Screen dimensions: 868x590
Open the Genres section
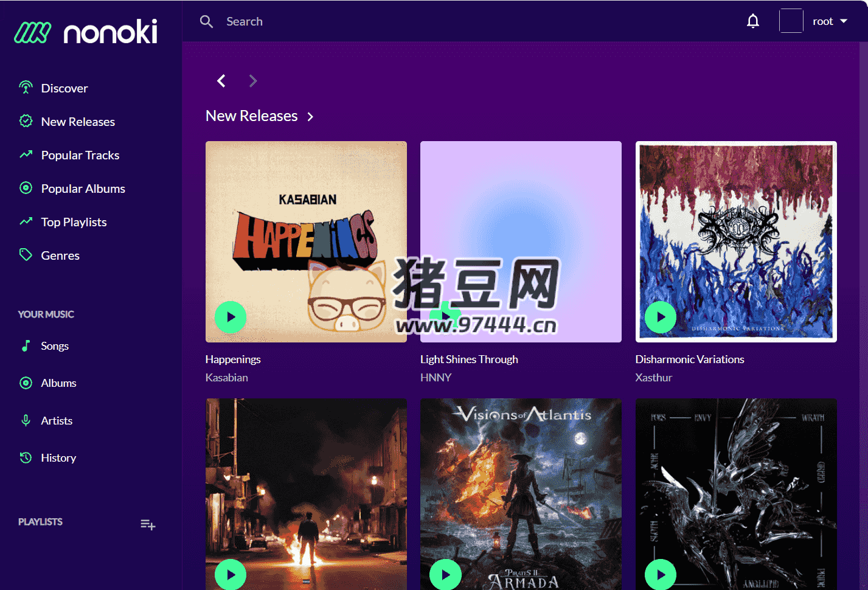click(x=60, y=255)
